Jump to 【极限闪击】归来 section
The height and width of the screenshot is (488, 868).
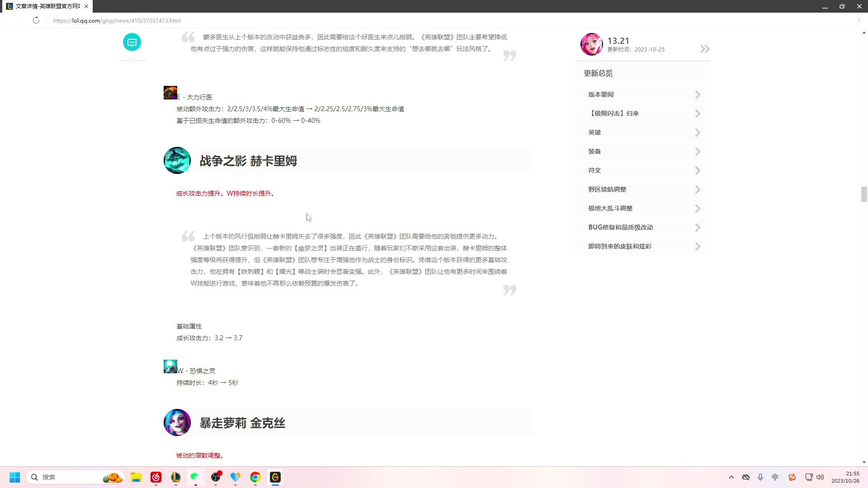(643, 113)
